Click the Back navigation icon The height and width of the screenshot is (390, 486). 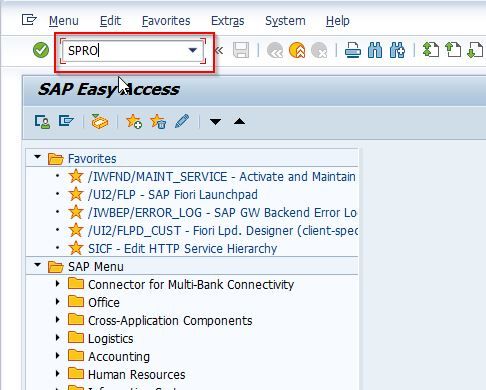pos(275,51)
